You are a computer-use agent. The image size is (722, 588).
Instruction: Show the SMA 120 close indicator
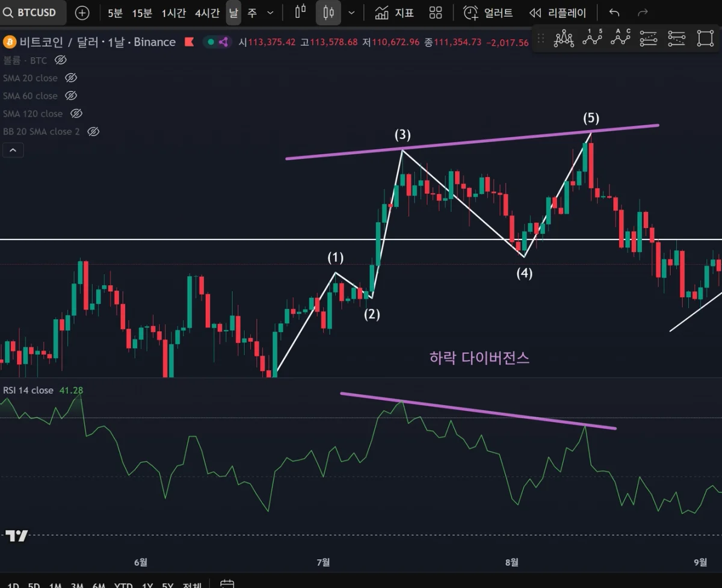[x=76, y=113]
